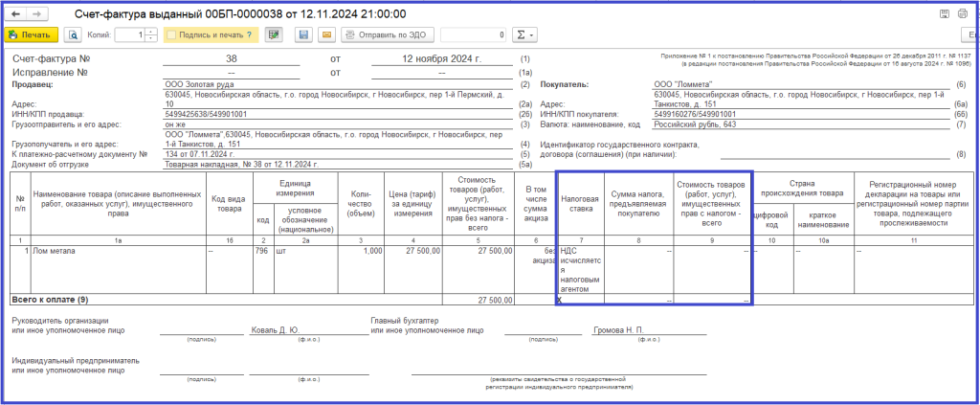Click the back navigation arrow
The image size is (980, 405).
point(16,14)
